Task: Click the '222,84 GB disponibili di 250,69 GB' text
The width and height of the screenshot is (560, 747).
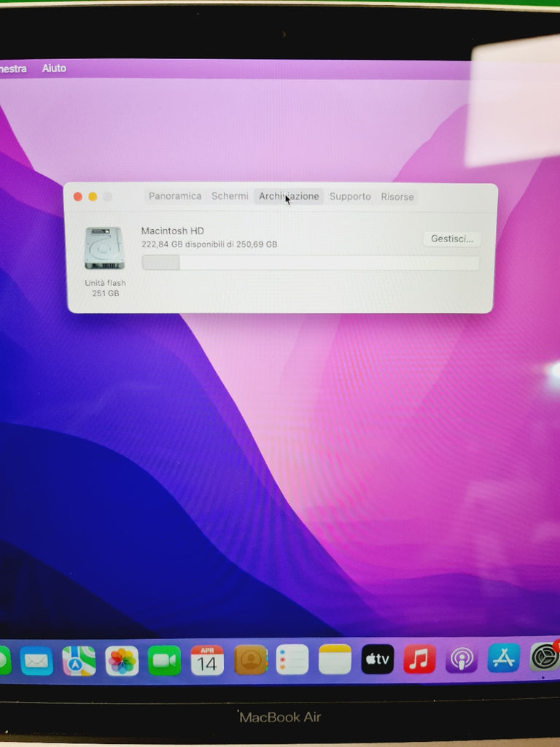Action: [209, 244]
